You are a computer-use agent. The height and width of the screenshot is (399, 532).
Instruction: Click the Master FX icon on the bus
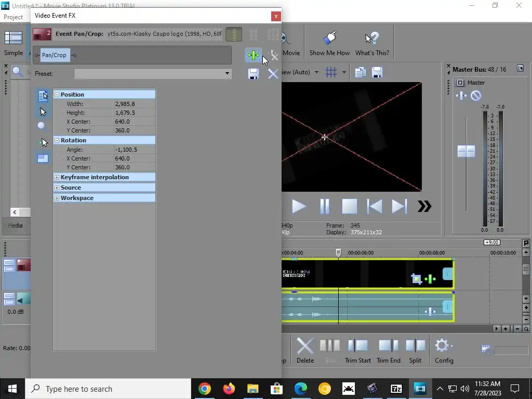pyautogui.click(x=461, y=96)
